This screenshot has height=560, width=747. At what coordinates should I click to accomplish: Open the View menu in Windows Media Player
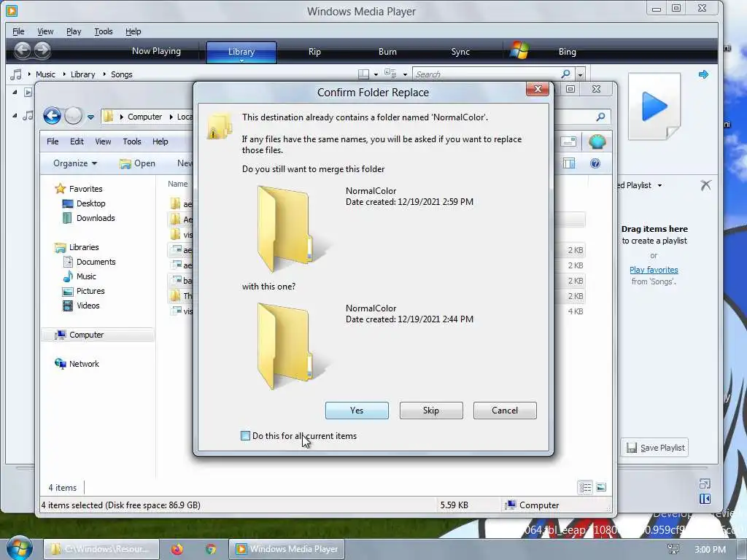tap(45, 31)
